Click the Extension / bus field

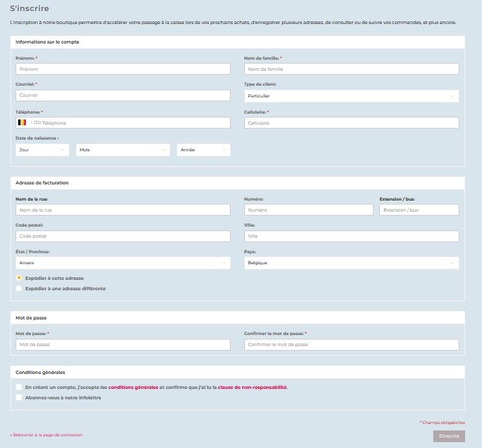point(419,210)
